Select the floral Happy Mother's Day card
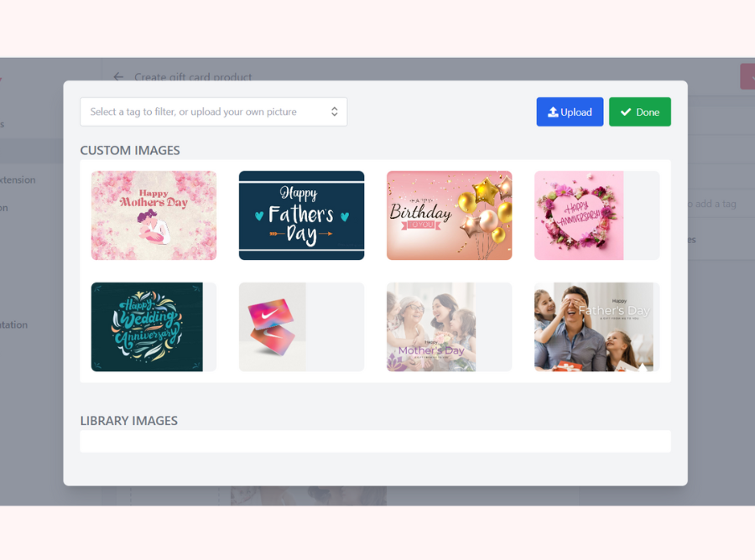Screen dimensions: 755x560 (x=154, y=215)
